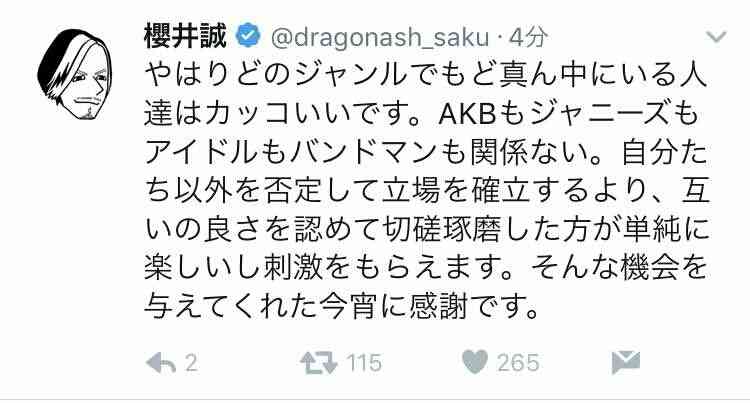Open the 櫻井誠 profile avatar
Image resolution: width=750 pixels, height=403 pixels.
click(76, 75)
